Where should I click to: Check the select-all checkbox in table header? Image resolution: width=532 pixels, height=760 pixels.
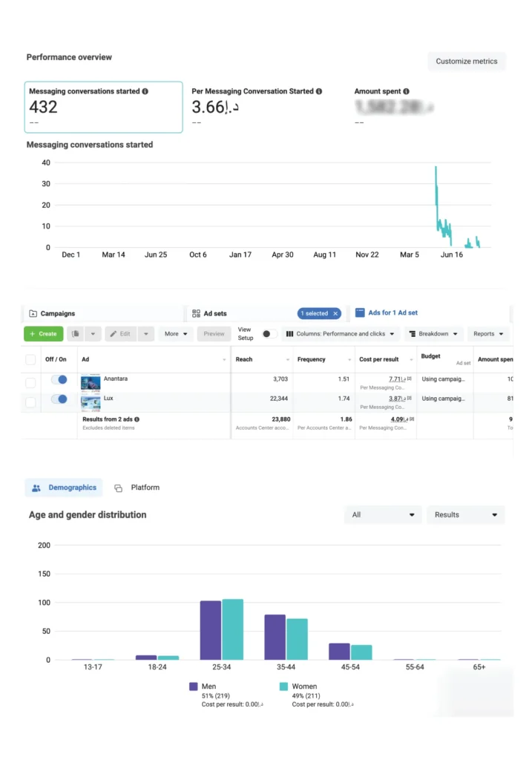[x=30, y=359]
